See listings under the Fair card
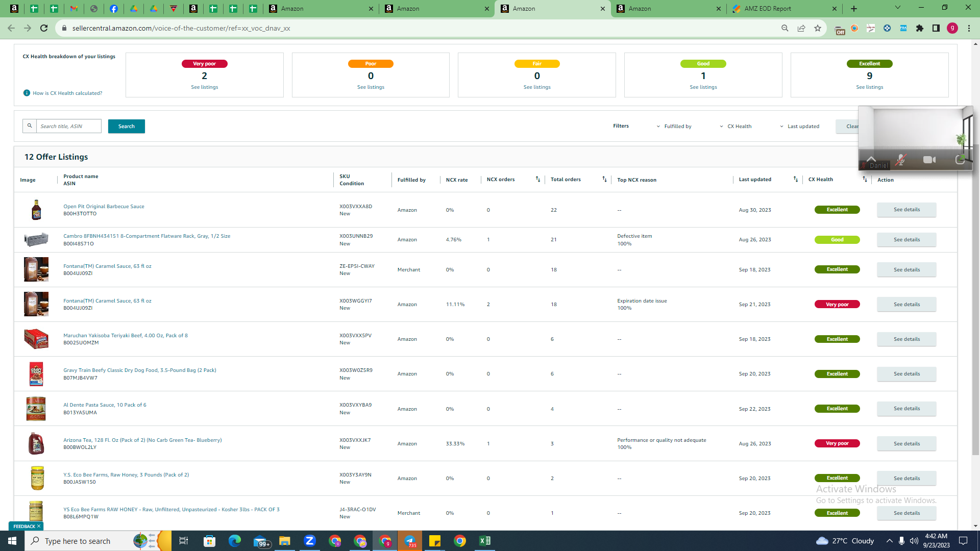 (537, 87)
